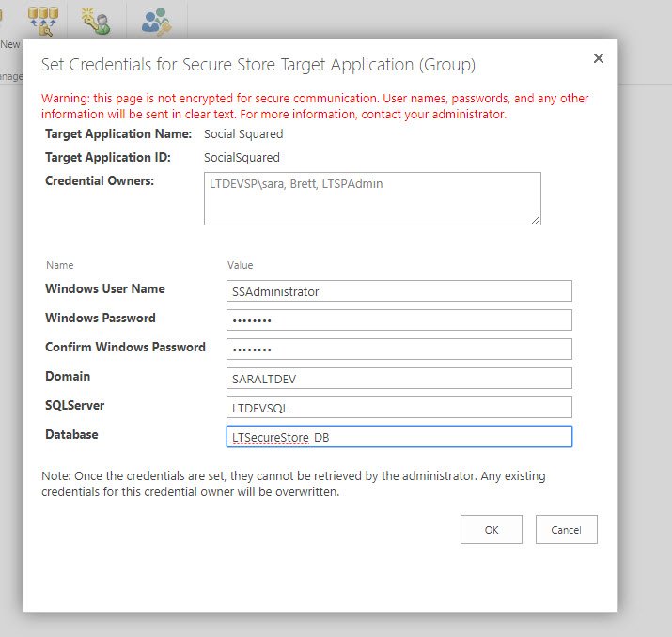Click the 'Confirm Windows Password' label
Viewport: 672px width, 637px height.
(126, 347)
